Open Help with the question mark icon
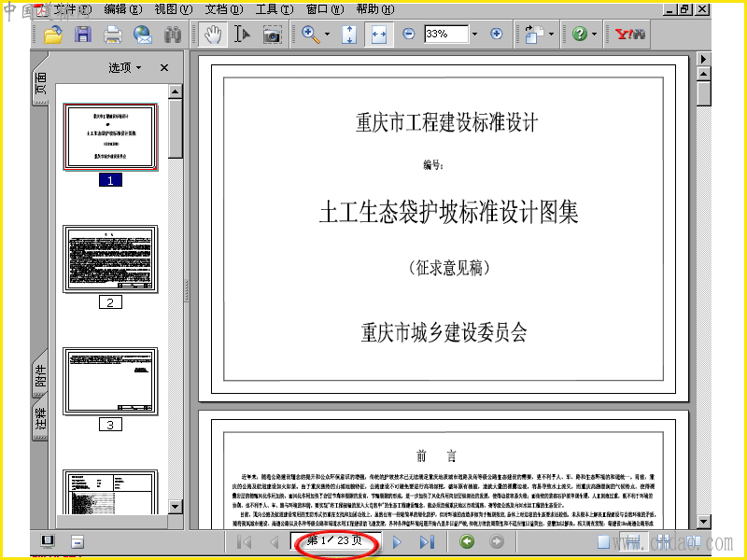Viewport: 747px width, 560px height. 579,34
